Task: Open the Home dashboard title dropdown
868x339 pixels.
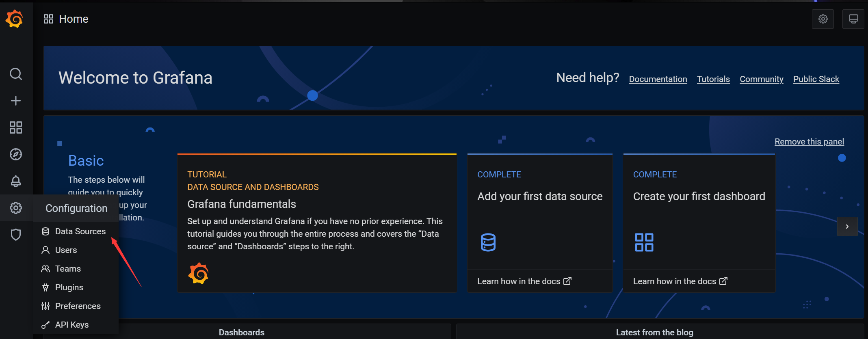Action: point(74,19)
